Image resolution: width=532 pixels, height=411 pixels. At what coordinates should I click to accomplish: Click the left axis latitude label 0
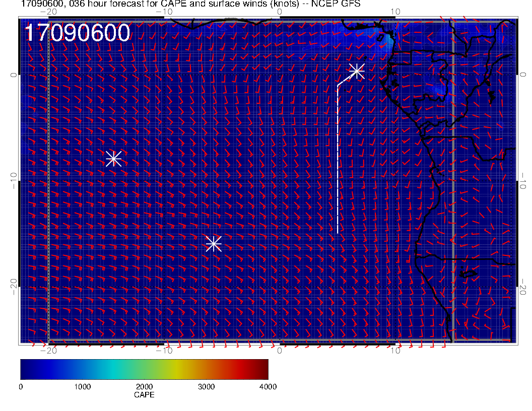[x=13, y=75]
